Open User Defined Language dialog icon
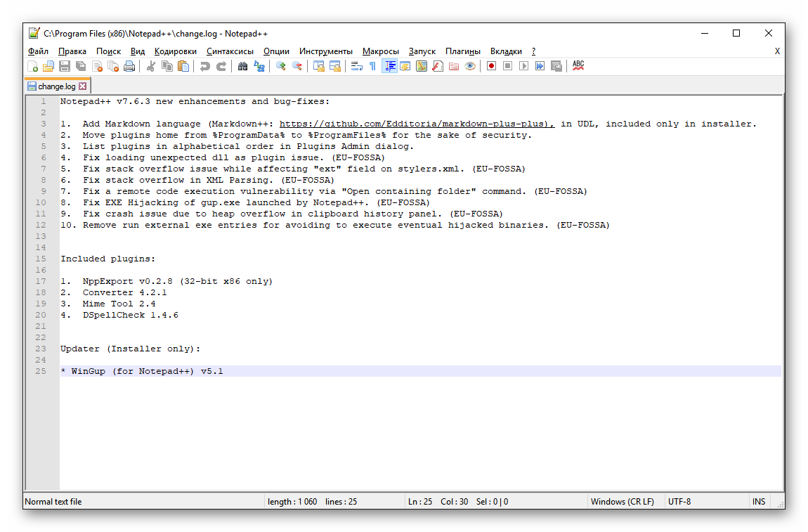 tap(405, 66)
